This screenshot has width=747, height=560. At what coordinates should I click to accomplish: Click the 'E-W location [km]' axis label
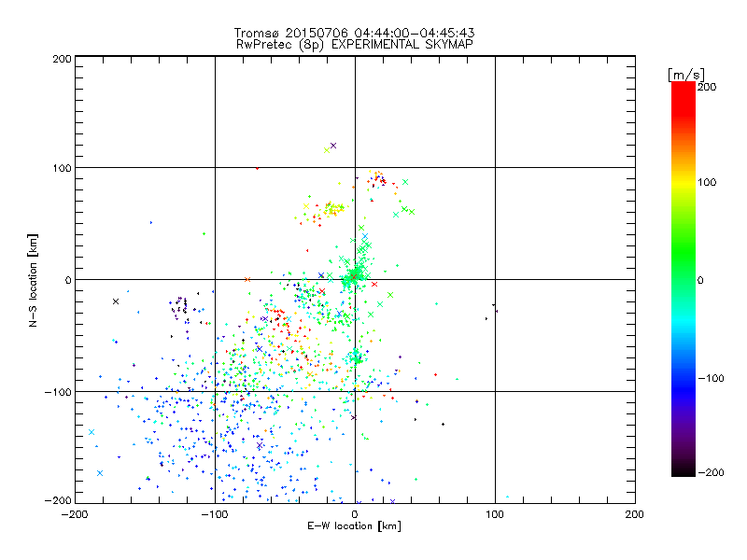(354, 526)
